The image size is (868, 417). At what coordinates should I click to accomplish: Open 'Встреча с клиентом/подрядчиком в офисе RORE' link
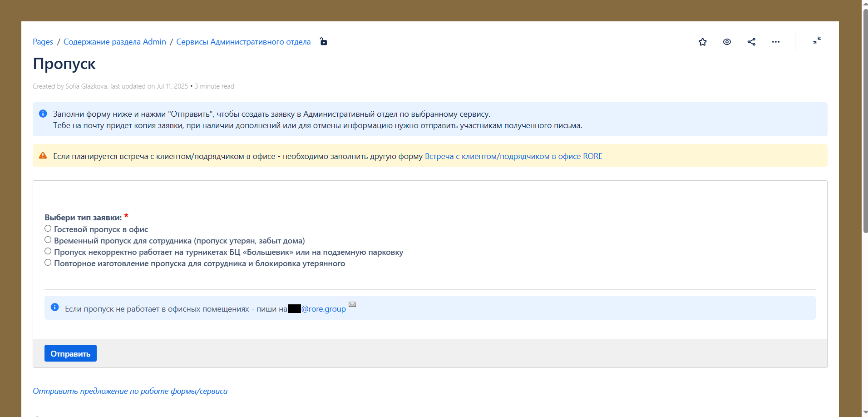[513, 156]
